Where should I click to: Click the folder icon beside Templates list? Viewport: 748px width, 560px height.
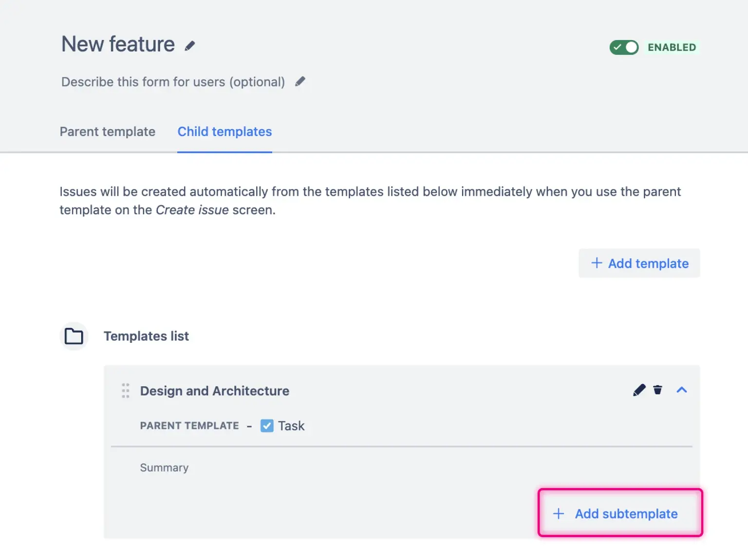pyautogui.click(x=74, y=336)
